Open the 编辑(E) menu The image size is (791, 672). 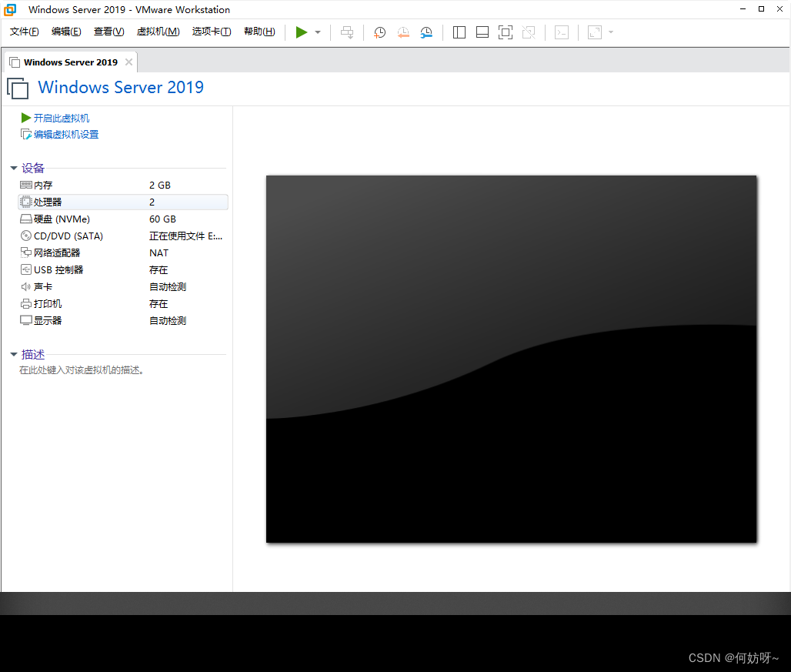coord(66,32)
